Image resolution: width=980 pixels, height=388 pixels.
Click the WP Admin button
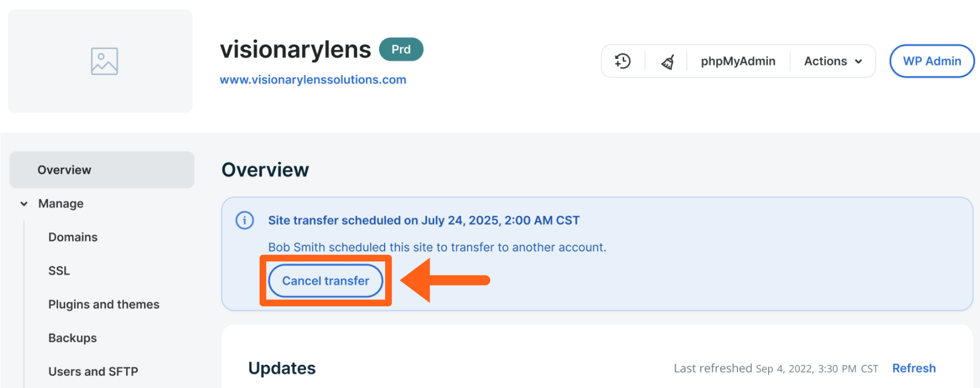tap(932, 61)
